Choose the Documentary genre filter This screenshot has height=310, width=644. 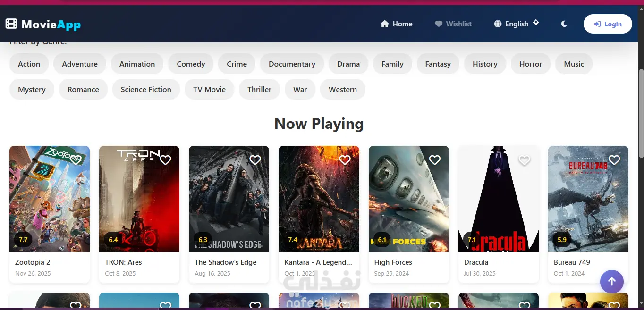[x=292, y=64]
